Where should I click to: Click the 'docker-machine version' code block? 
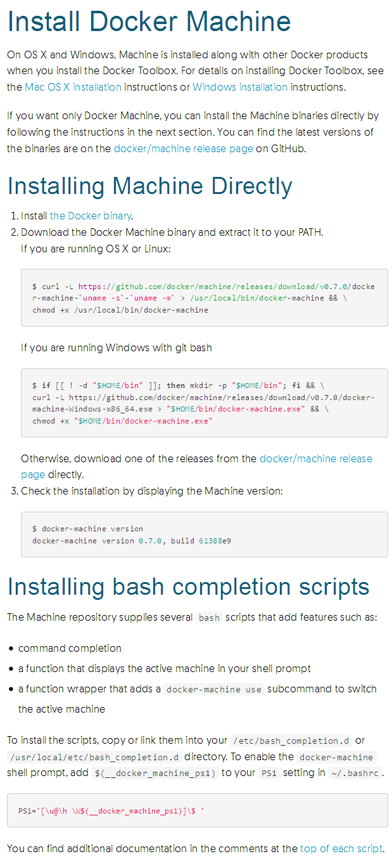click(205, 534)
